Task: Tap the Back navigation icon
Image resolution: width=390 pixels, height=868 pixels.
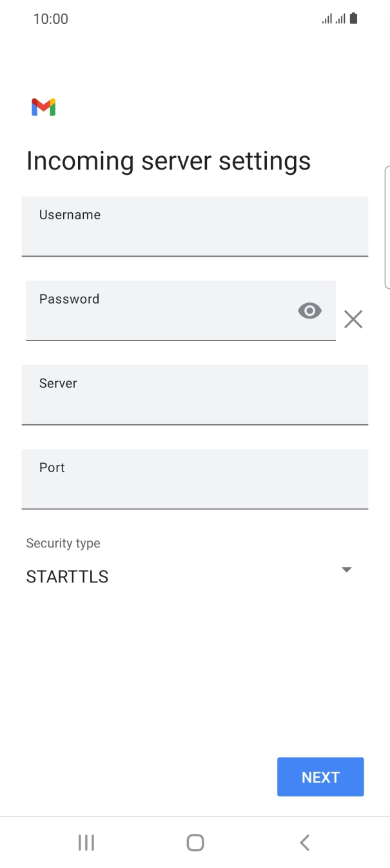Action: click(304, 842)
